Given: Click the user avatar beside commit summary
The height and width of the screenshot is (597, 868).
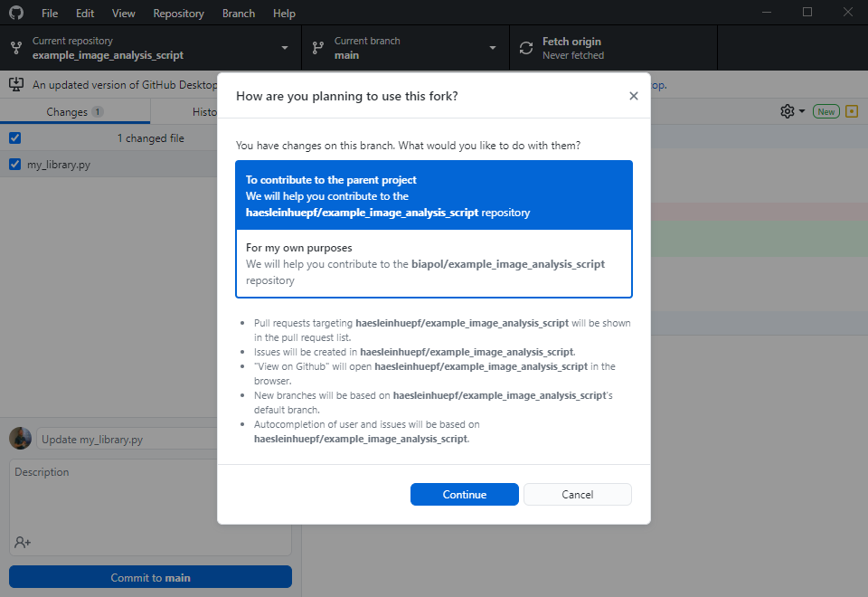Looking at the screenshot, I should [x=20, y=439].
